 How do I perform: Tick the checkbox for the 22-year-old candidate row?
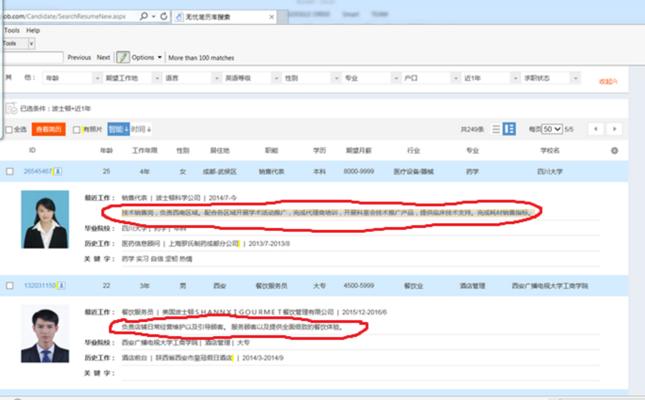10,285
